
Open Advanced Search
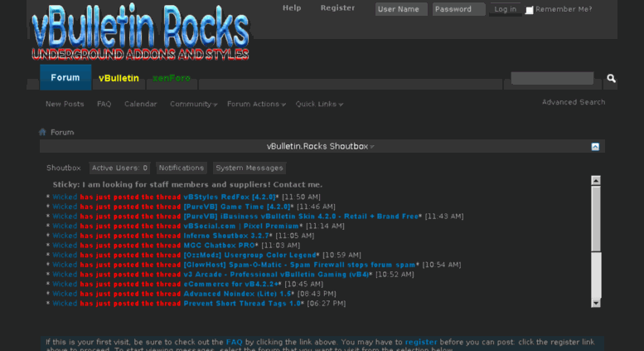click(574, 102)
